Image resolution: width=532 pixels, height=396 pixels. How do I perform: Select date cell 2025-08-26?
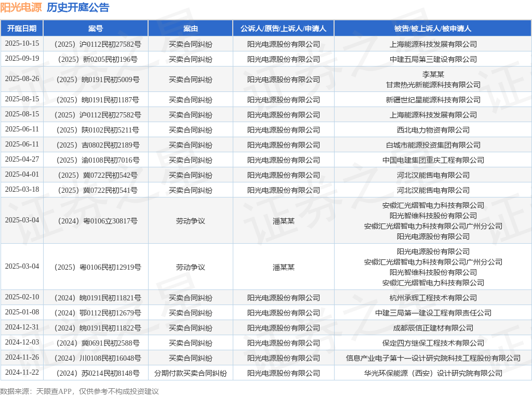point(22,78)
